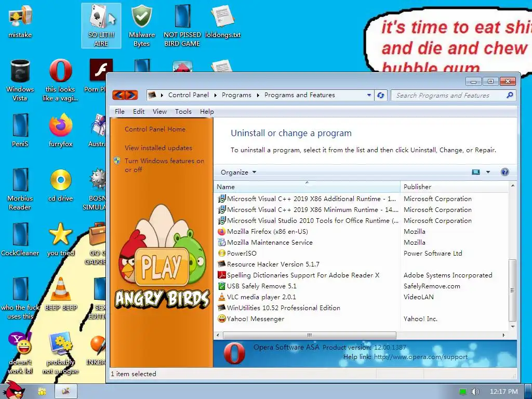Screen dimensions: 532x399
Task: Click the green tray icon beside speaker
Action: (462, 392)
